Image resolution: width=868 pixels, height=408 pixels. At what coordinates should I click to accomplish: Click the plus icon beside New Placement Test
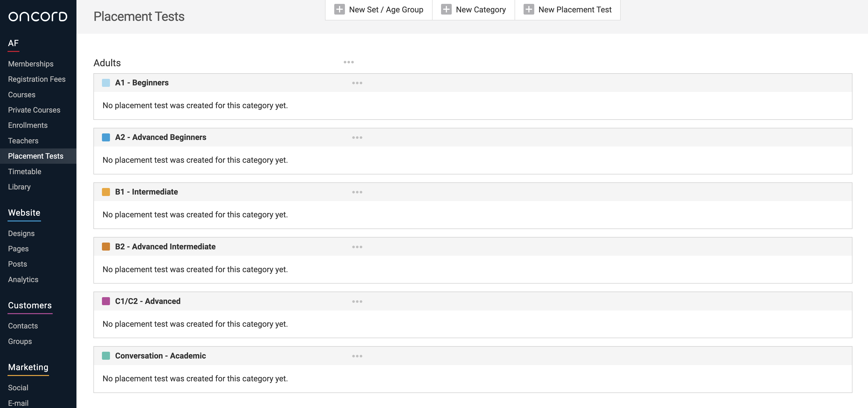(x=529, y=9)
